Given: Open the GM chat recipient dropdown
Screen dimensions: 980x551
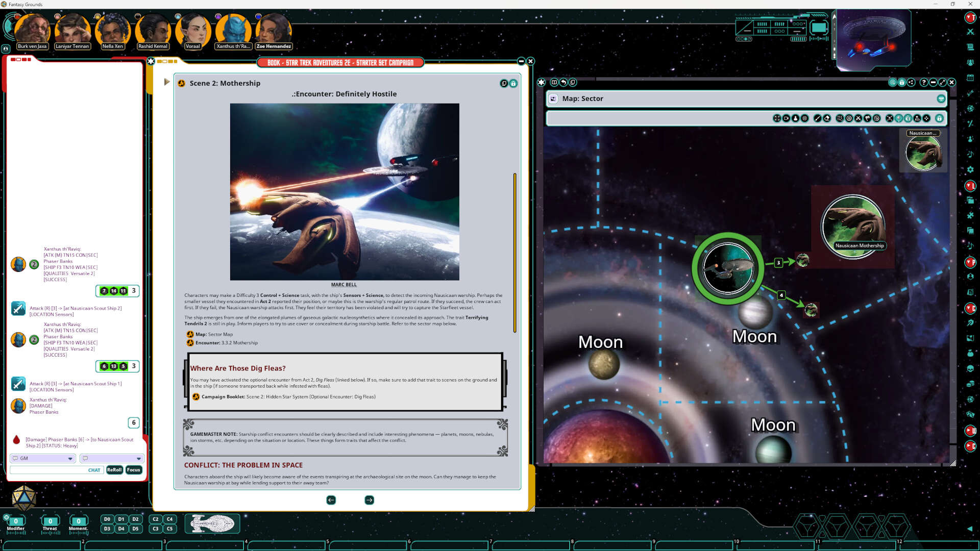Looking at the screenshot, I should click(42, 458).
